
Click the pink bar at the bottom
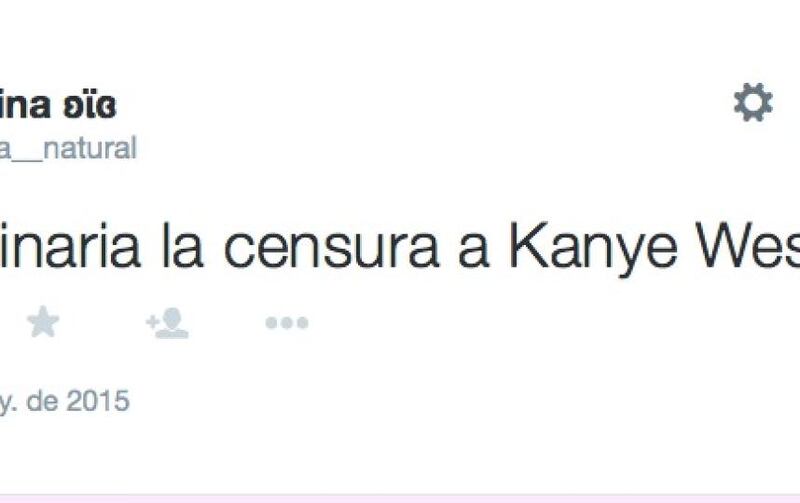coord(400,498)
